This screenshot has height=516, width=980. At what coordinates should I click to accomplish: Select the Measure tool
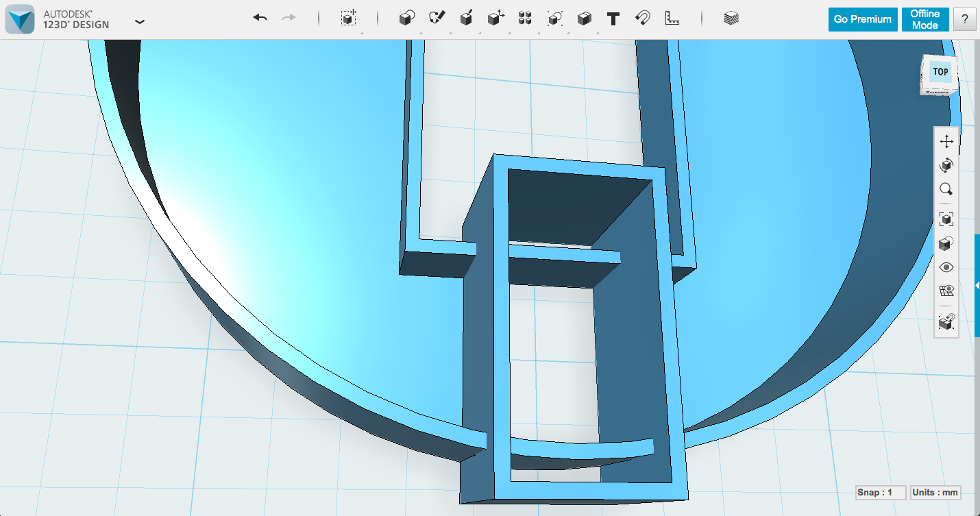(672, 19)
